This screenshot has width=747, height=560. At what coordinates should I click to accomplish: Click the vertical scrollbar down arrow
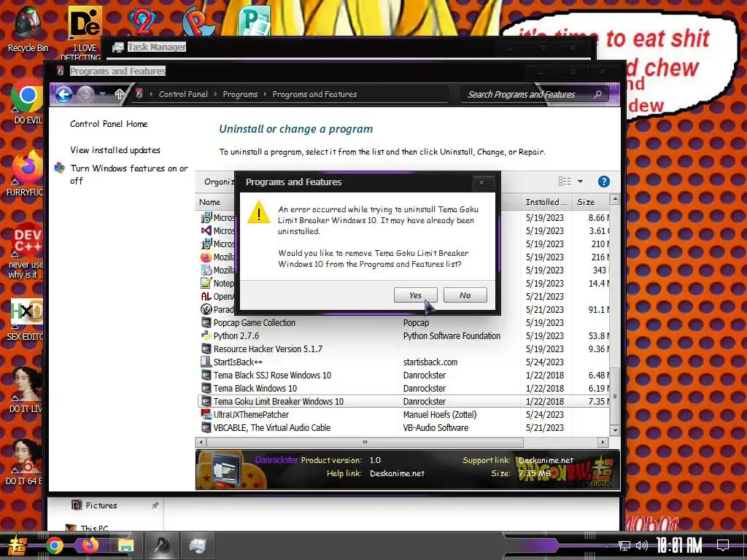click(x=614, y=430)
